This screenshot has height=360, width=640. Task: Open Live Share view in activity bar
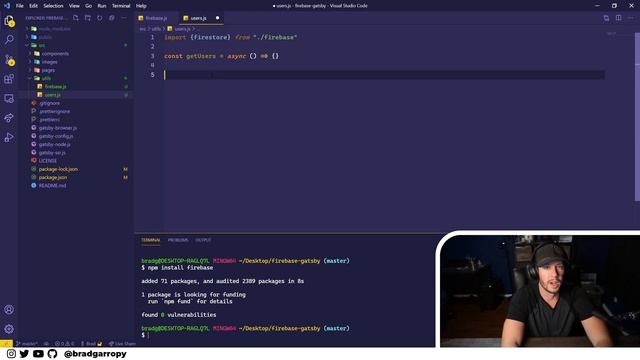click(x=9, y=118)
